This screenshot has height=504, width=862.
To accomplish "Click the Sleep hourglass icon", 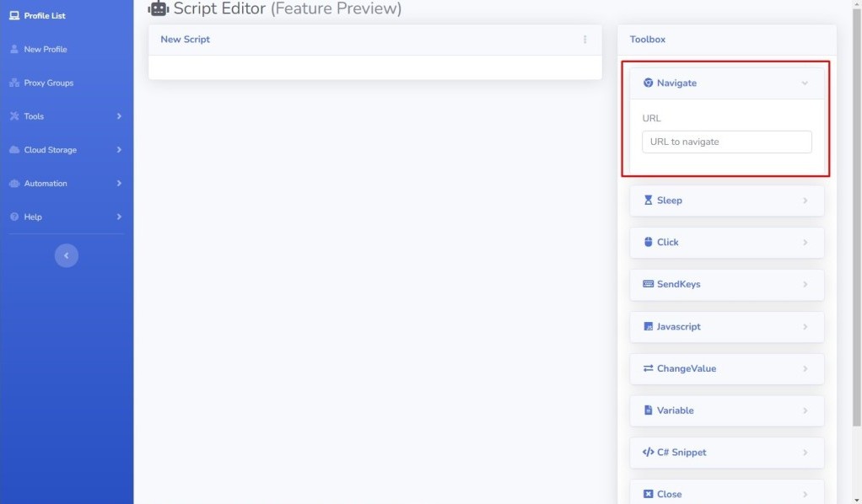I will [648, 200].
